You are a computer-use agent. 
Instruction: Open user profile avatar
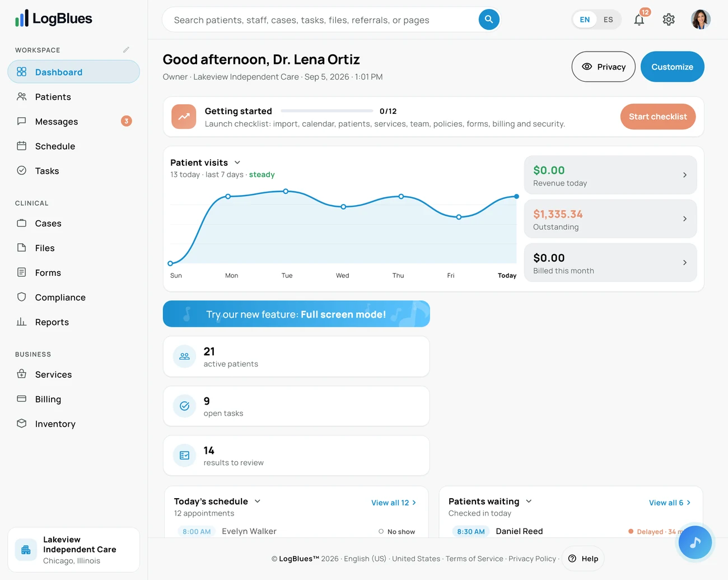point(701,20)
